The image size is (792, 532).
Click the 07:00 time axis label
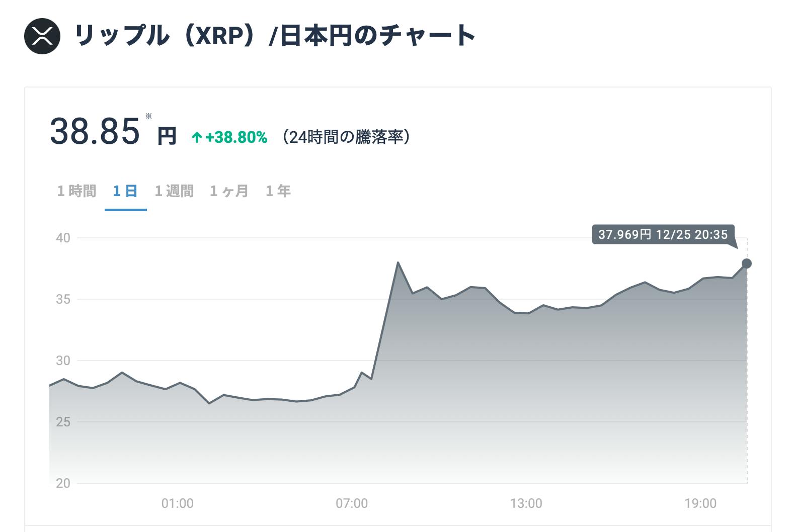point(352,503)
